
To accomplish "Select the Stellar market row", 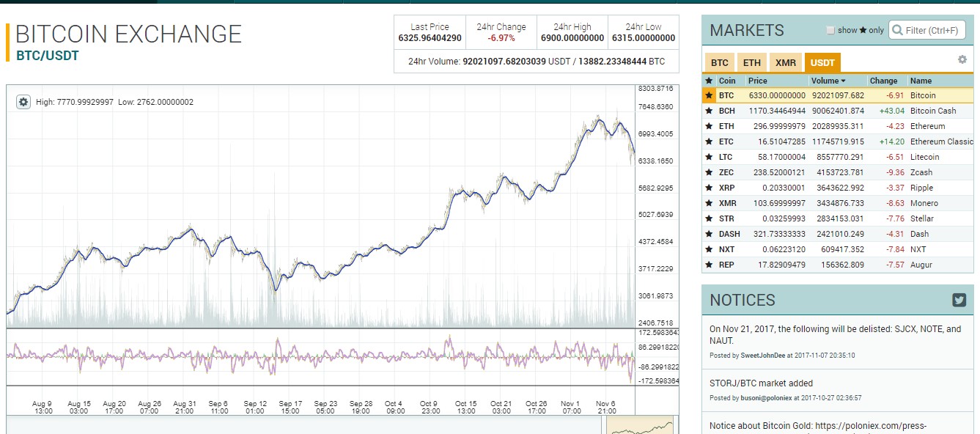I will [838, 218].
